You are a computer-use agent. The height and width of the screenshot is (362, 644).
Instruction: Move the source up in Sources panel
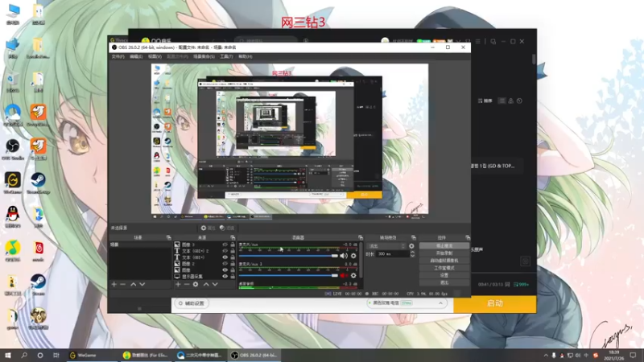[206, 284]
